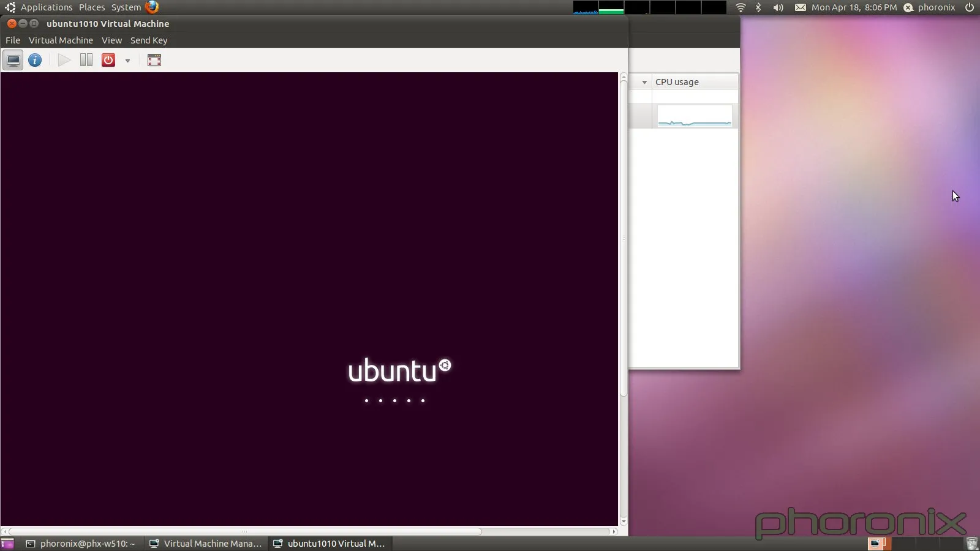Open the System menu

(126, 7)
